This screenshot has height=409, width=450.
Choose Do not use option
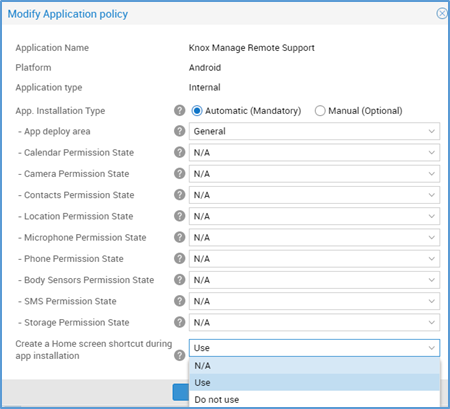pos(314,399)
